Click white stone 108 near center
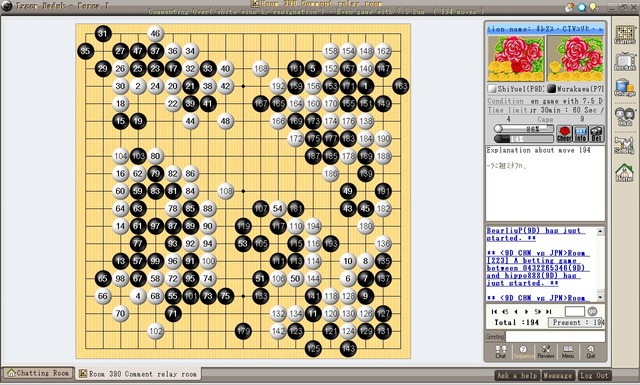This screenshot has height=385, width=640. pos(226,191)
